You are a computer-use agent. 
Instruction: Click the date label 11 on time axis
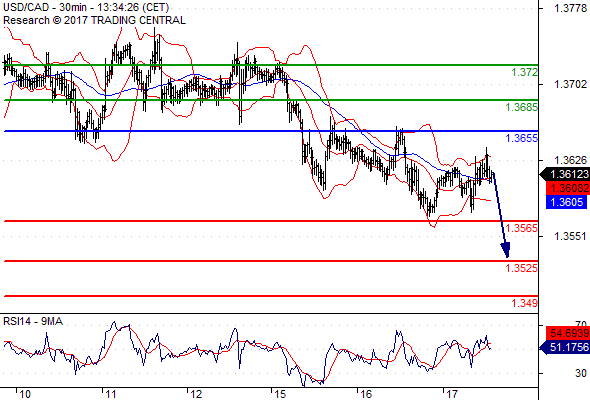click(x=111, y=394)
